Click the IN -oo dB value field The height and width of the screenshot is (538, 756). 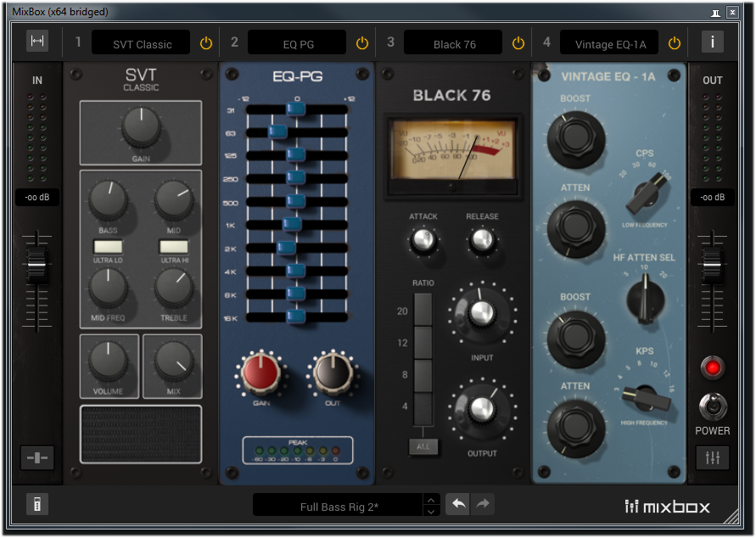coord(37,197)
